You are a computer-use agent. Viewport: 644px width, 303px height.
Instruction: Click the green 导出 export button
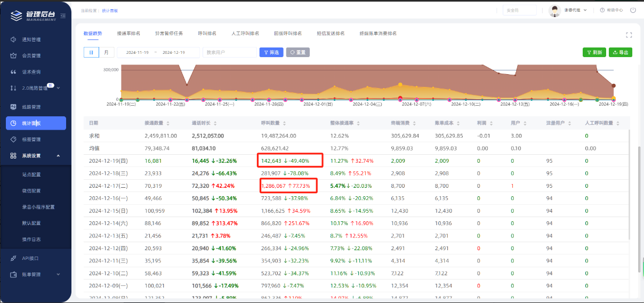coord(621,52)
